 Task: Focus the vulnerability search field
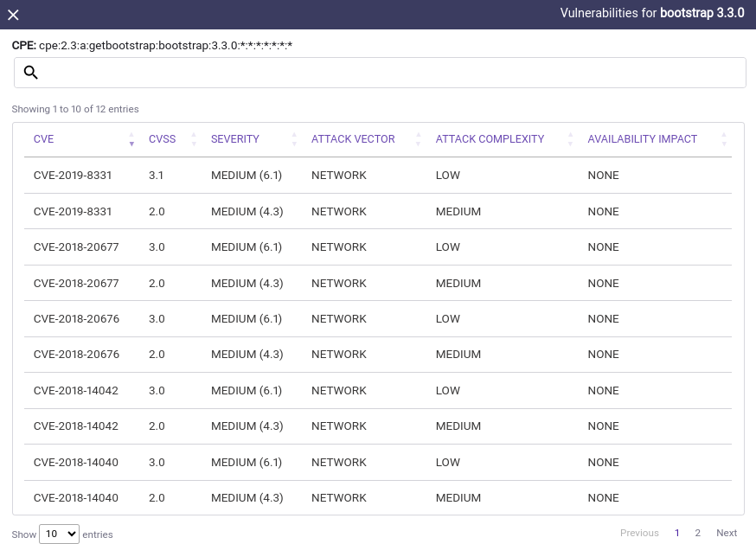click(380, 73)
